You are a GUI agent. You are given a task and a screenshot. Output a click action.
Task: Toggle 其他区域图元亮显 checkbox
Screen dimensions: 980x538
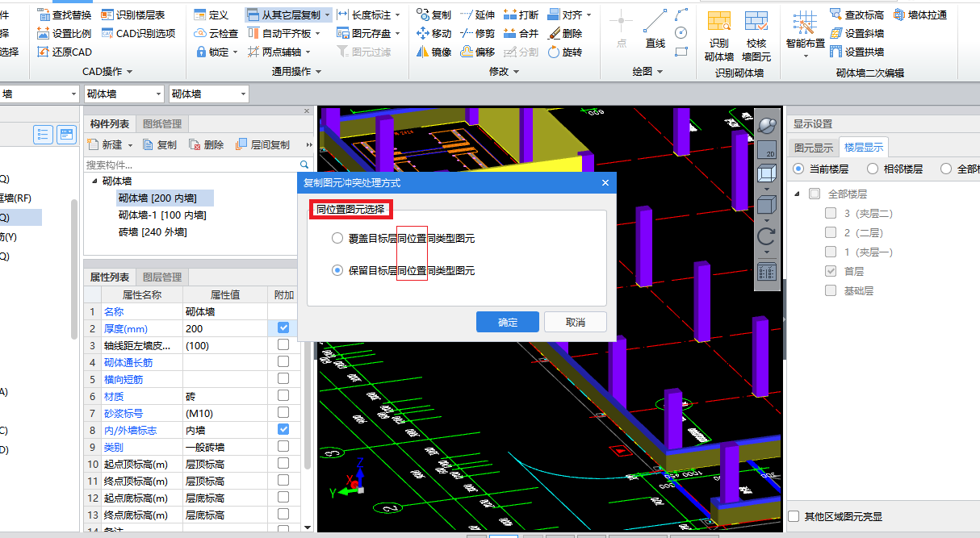[x=794, y=516]
